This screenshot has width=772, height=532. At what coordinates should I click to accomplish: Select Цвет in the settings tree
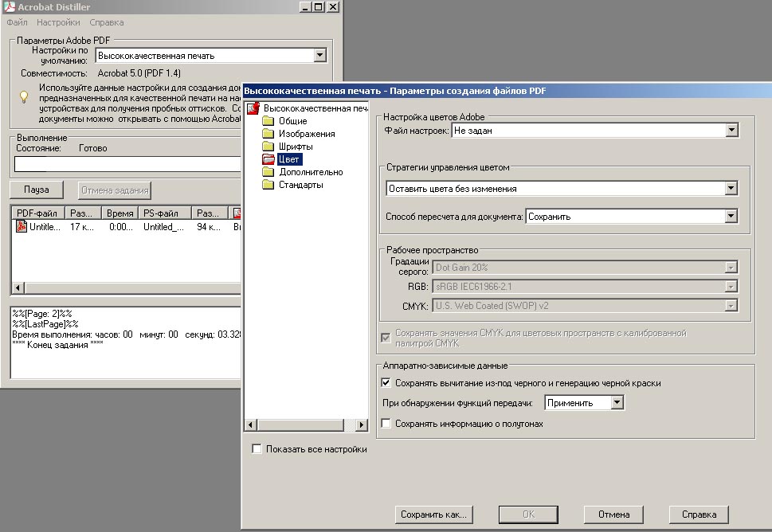click(x=289, y=159)
